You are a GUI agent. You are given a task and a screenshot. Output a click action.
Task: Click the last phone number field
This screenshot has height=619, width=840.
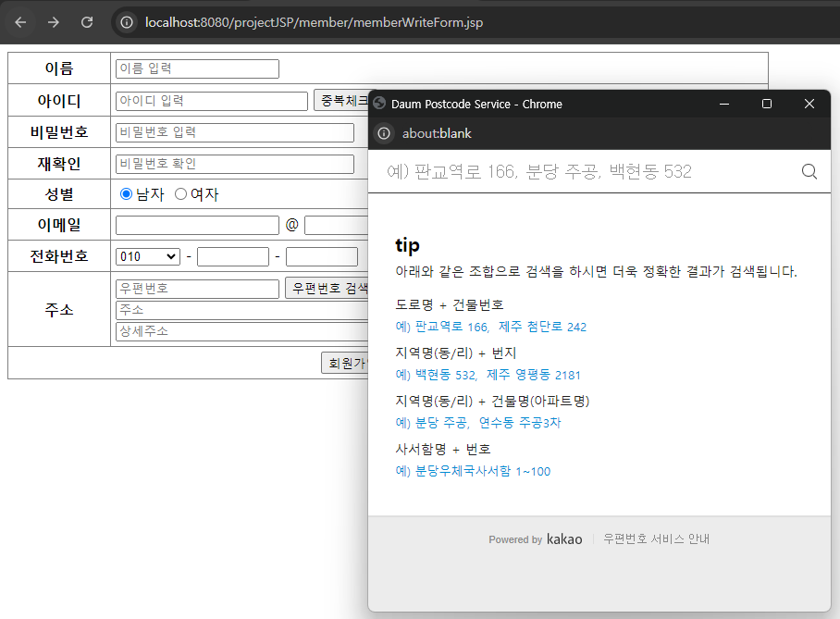[322, 256]
